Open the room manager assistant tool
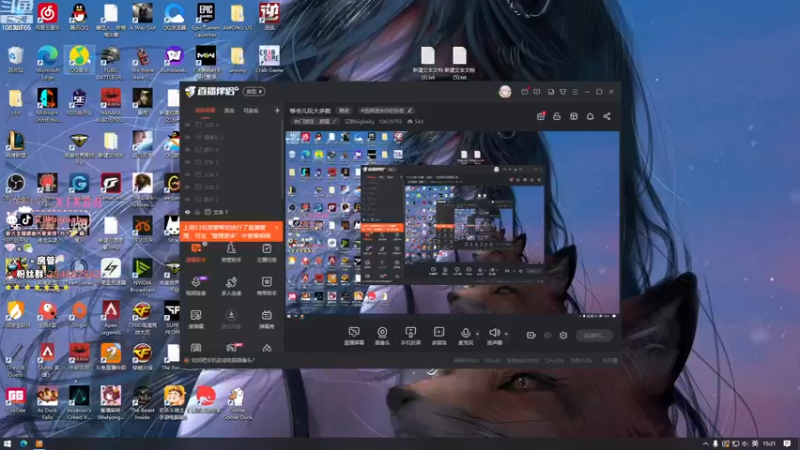Viewport: 800px width, 450px height. coord(231,253)
